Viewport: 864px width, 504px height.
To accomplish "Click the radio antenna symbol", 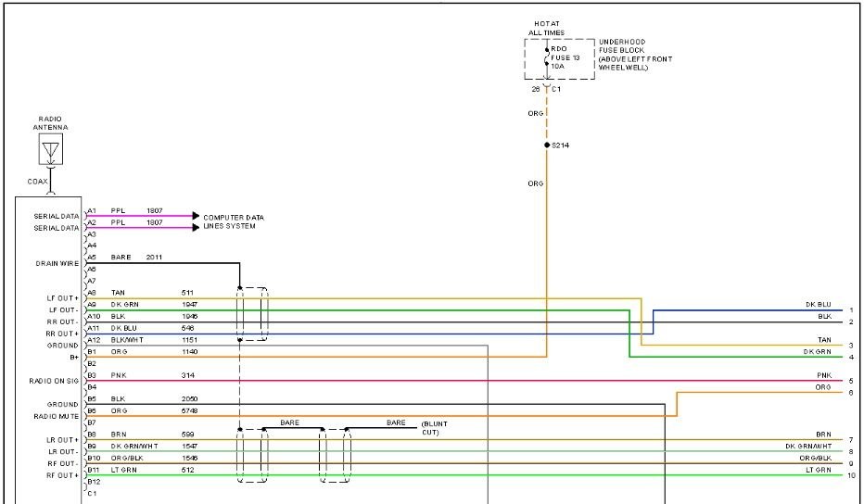I will tap(50, 148).
